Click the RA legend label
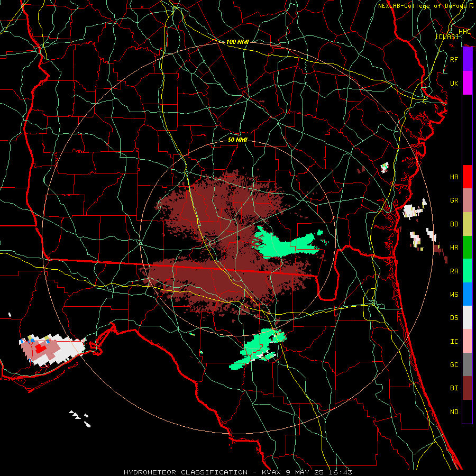The image size is (476, 476). [454, 271]
